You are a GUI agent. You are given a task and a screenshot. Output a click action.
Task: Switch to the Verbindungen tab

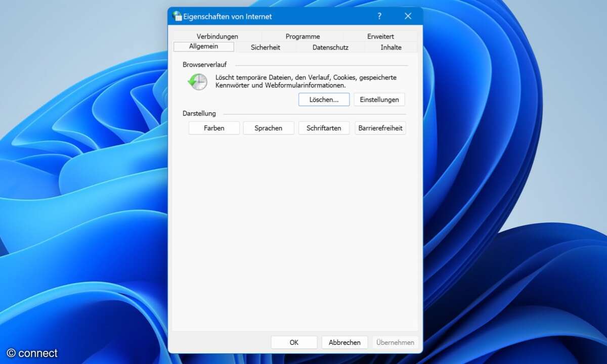click(217, 36)
